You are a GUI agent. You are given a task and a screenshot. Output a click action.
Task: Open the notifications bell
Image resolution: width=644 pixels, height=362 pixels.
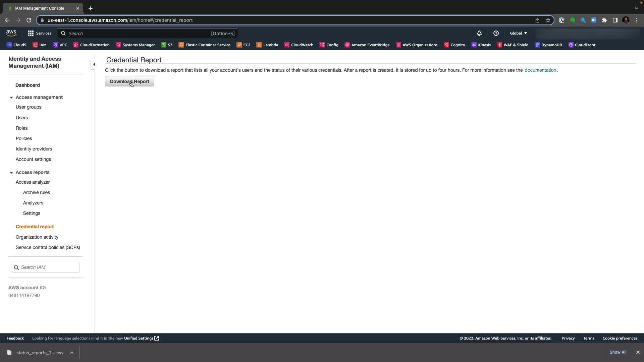pyautogui.click(x=479, y=33)
